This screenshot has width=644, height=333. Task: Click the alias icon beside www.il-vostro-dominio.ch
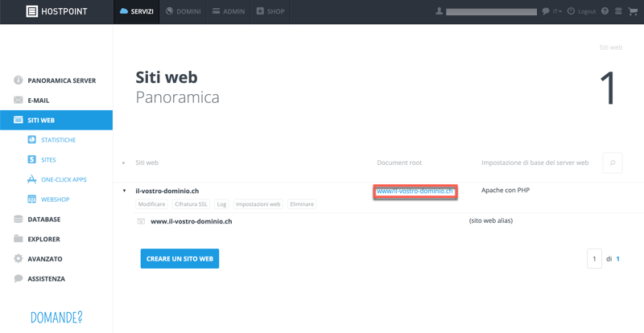pos(141,221)
